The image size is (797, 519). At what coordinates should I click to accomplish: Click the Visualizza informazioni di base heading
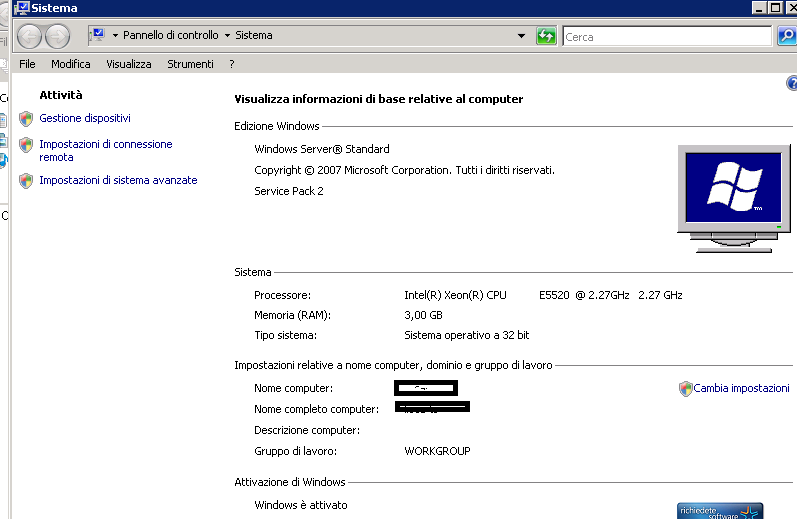tap(378, 99)
